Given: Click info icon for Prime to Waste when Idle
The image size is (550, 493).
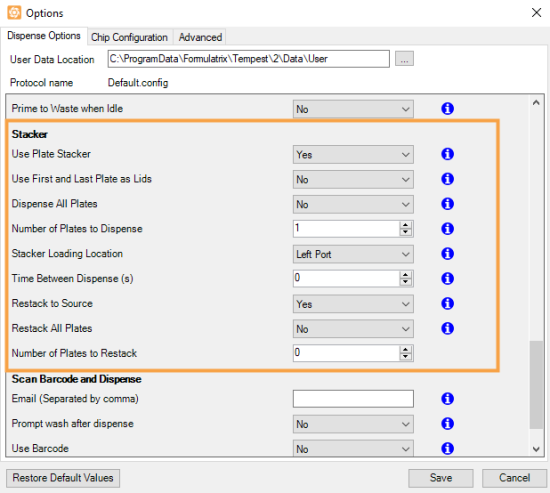Looking at the screenshot, I should 447,108.
